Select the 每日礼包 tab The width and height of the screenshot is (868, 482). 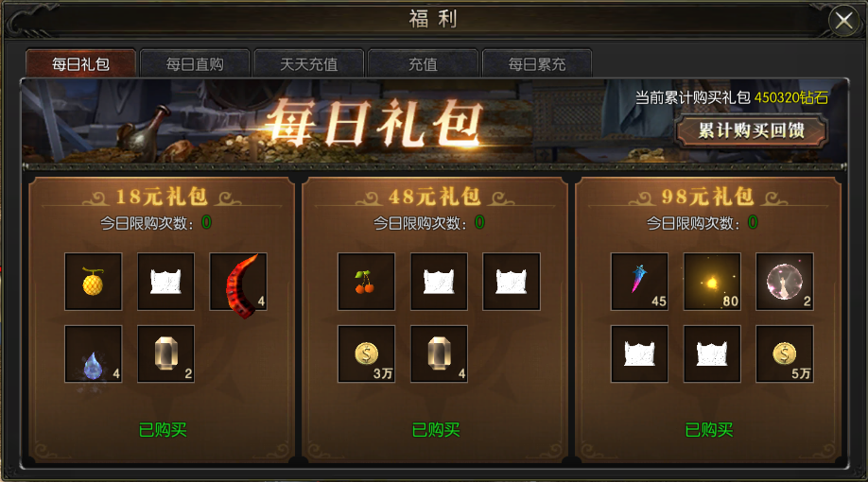80,64
